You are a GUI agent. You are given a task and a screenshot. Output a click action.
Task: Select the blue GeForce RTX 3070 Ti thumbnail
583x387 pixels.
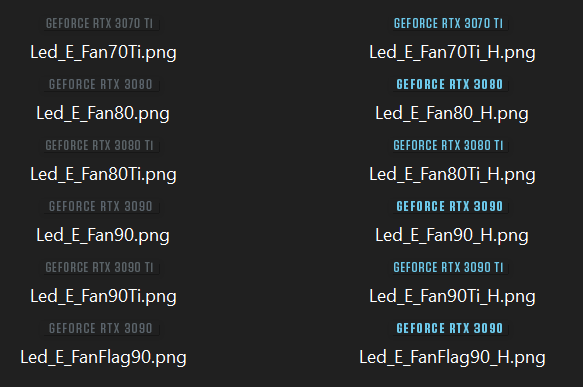coord(448,23)
